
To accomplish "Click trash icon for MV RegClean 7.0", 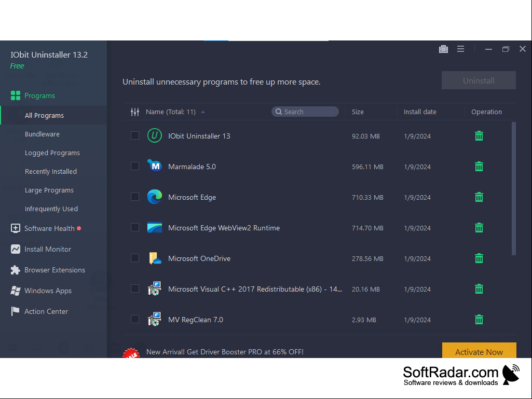I will click(x=479, y=320).
